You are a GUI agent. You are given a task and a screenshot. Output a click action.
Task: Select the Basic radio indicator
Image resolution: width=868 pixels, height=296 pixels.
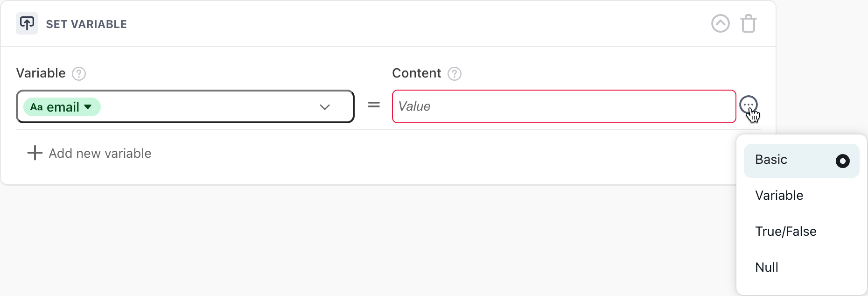tap(843, 161)
